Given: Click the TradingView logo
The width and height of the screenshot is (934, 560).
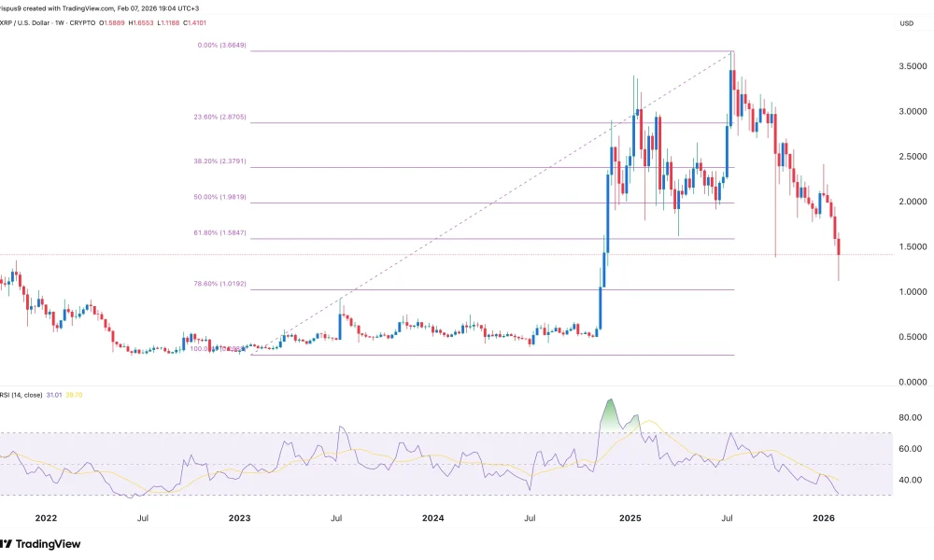Looking at the screenshot, I should [42, 544].
